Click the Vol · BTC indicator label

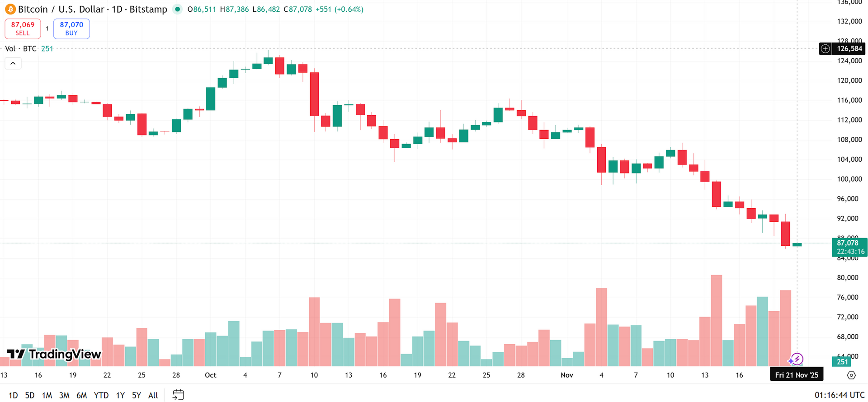pos(21,49)
